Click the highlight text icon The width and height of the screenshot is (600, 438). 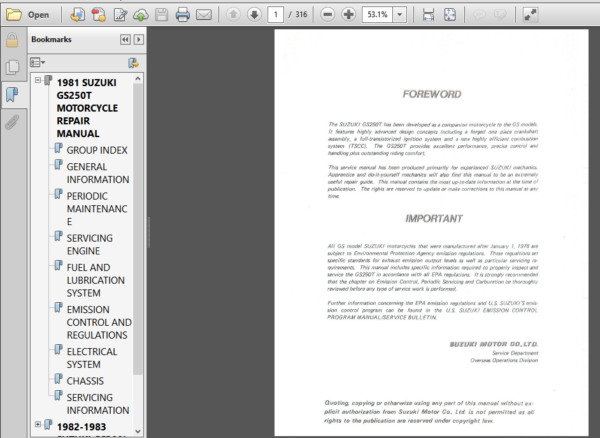pyautogui.click(x=500, y=15)
